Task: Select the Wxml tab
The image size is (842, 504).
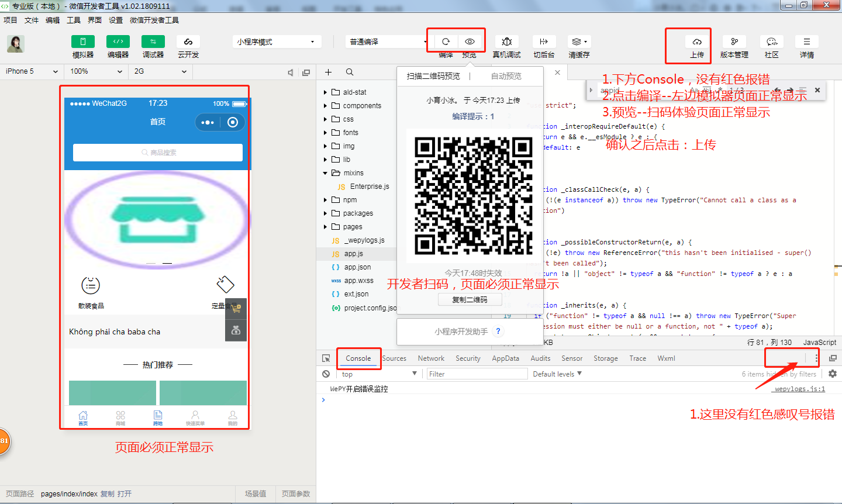Action: (x=666, y=358)
